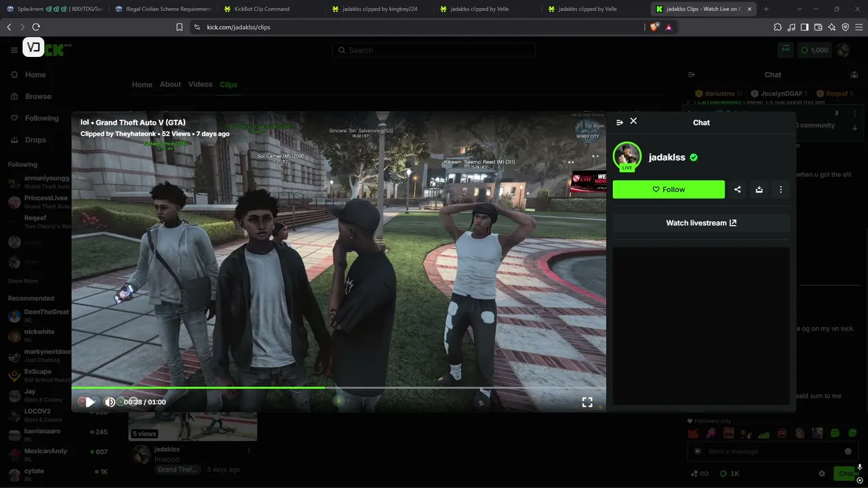Toggle the browser sidebar panel
The image size is (868, 488).
click(x=804, y=27)
